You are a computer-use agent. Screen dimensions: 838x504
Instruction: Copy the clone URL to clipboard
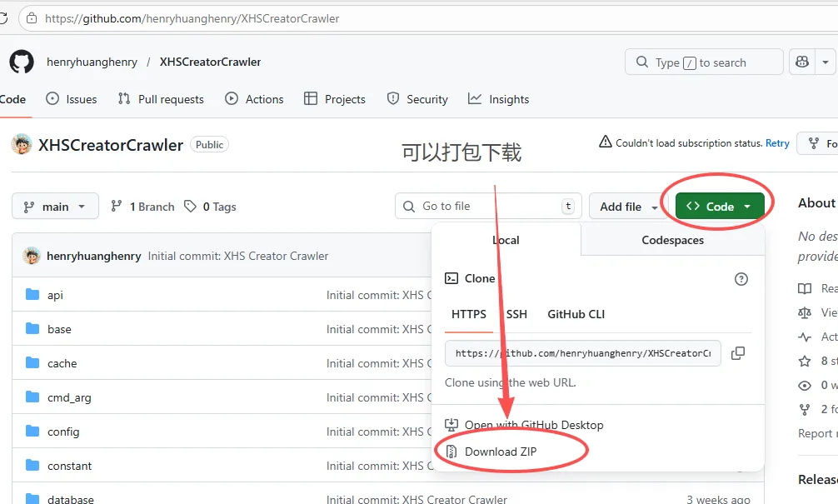738,353
